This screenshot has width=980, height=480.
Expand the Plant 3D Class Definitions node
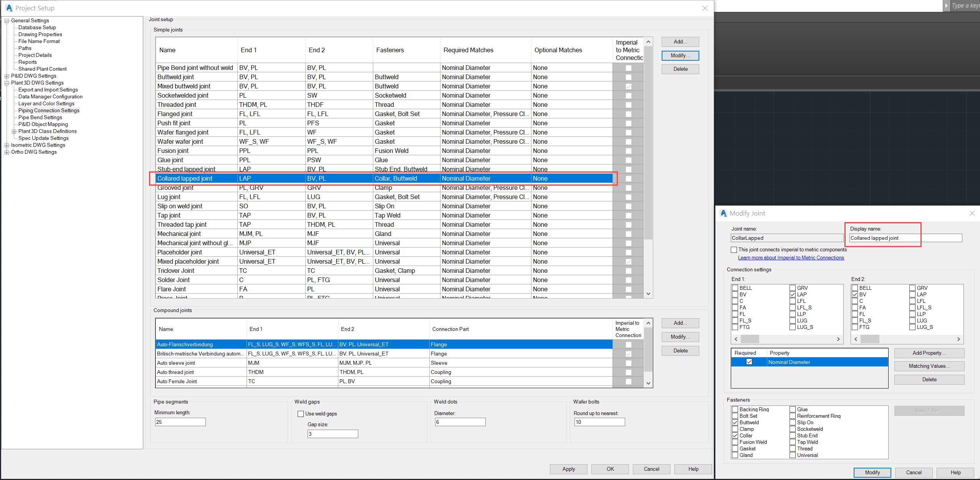pos(14,131)
